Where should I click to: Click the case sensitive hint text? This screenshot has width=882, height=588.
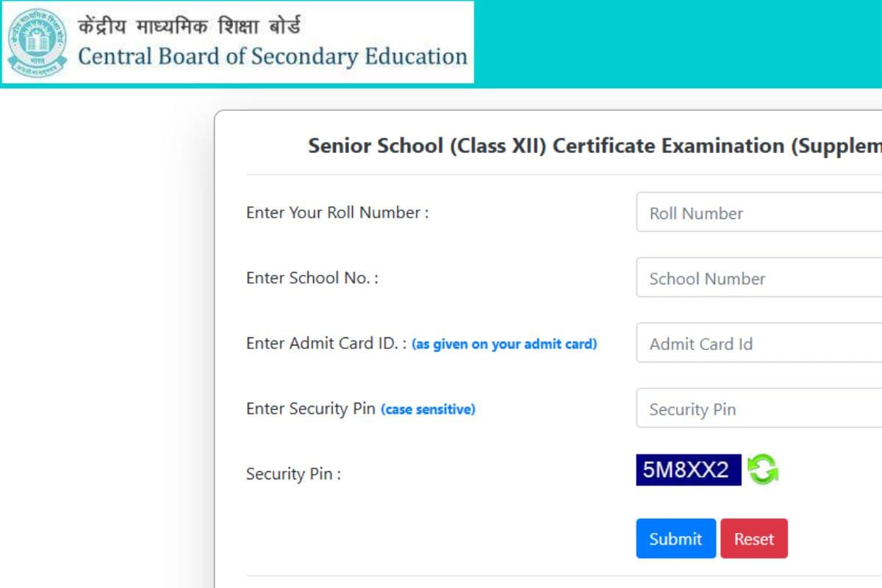point(429,409)
